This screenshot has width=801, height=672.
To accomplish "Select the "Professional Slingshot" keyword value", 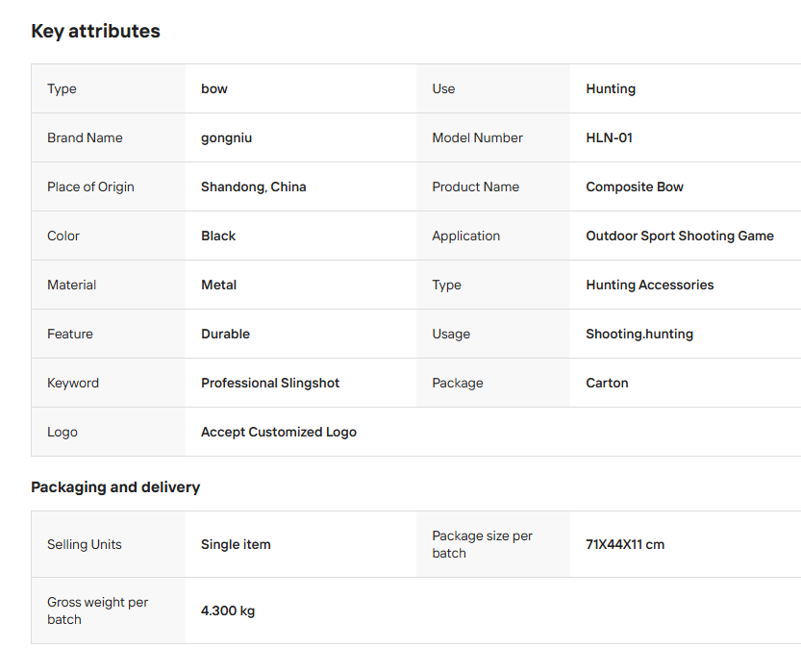I will coord(270,383).
